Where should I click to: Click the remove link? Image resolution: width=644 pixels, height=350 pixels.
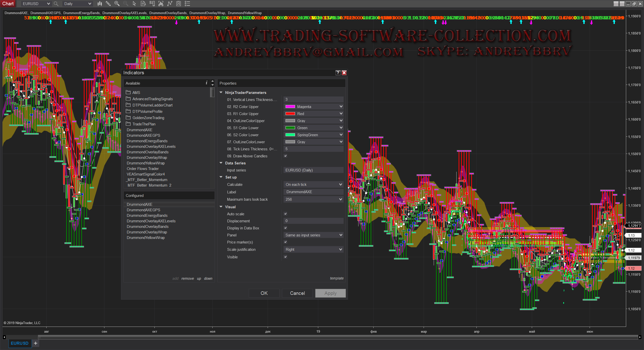click(187, 278)
